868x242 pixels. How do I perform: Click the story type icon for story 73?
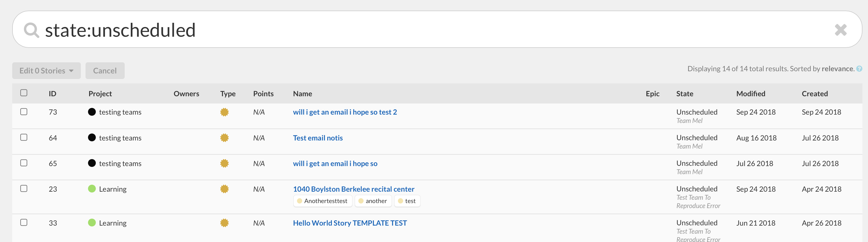[224, 112]
